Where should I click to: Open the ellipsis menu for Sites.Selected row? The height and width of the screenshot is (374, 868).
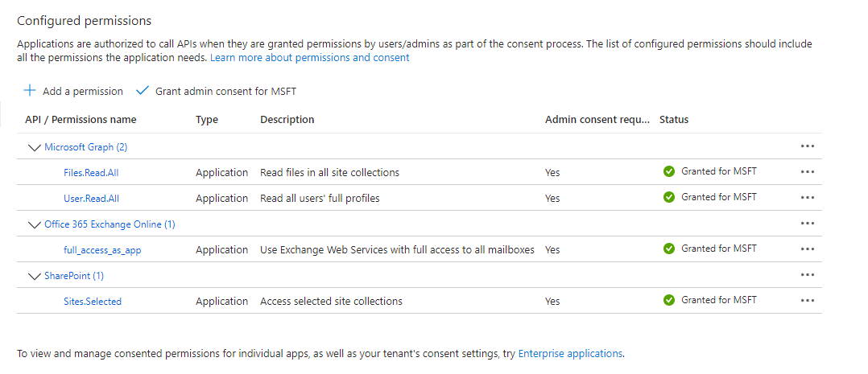pos(807,301)
